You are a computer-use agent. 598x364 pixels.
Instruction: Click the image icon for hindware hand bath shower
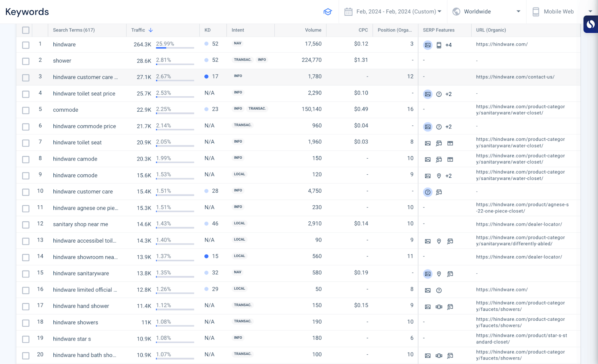coord(428,356)
